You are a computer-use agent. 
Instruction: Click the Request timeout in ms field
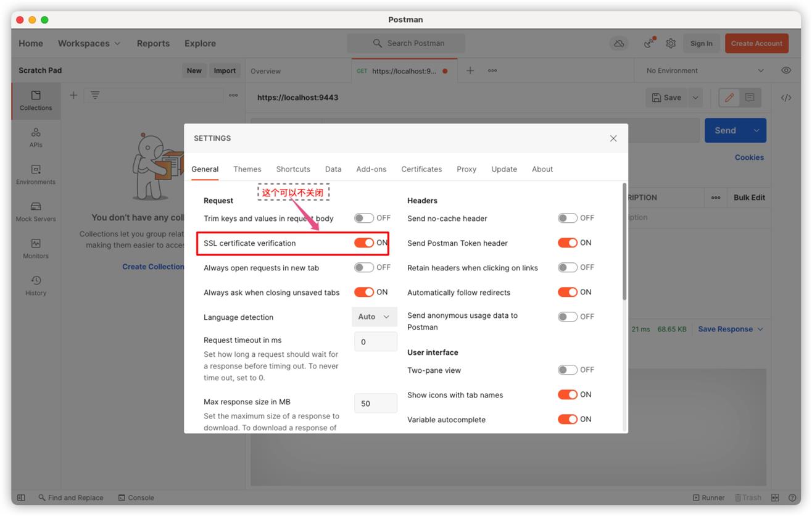pyautogui.click(x=376, y=341)
